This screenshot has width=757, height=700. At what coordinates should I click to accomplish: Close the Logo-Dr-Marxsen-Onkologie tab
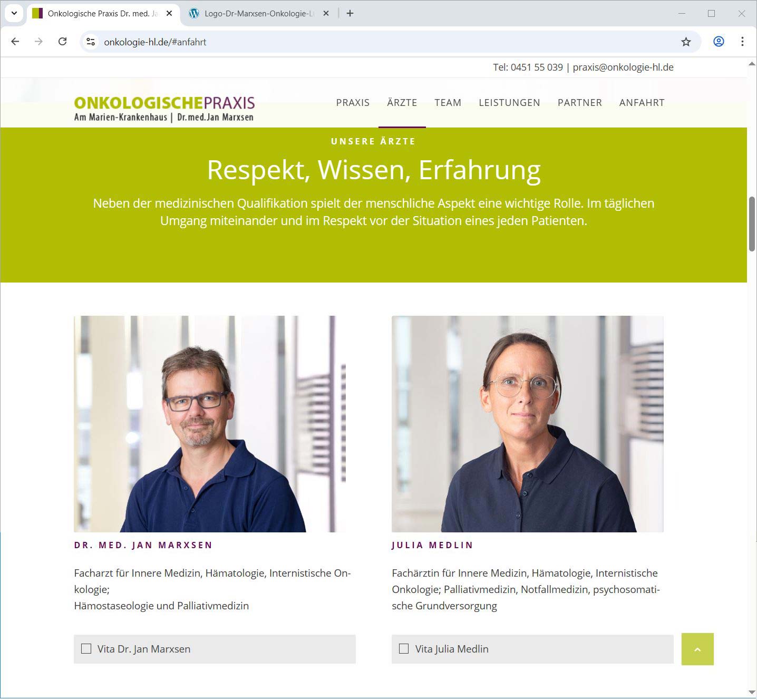pyautogui.click(x=326, y=13)
